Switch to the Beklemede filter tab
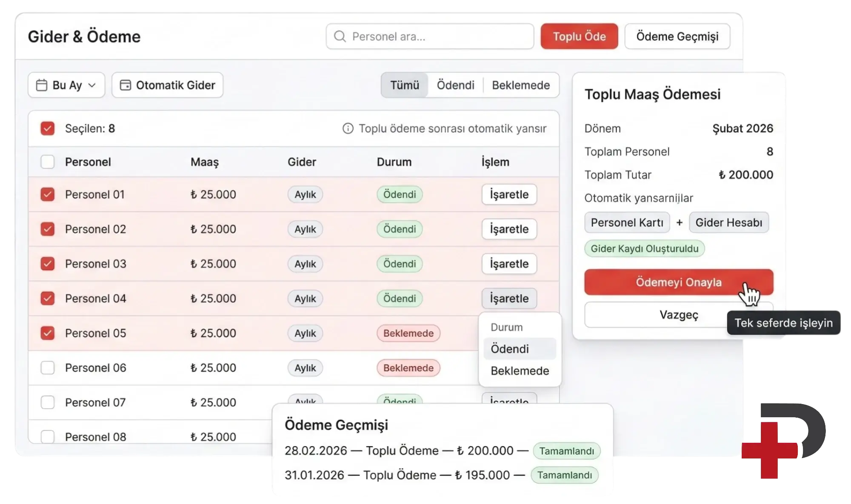 [520, 85]
